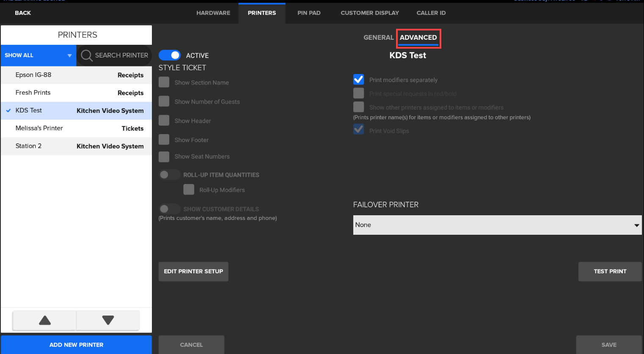The height and width of the screenshot is (354, 644).
Task: Uncheck Print modifiers separately
Action: (x=358, y=80)
